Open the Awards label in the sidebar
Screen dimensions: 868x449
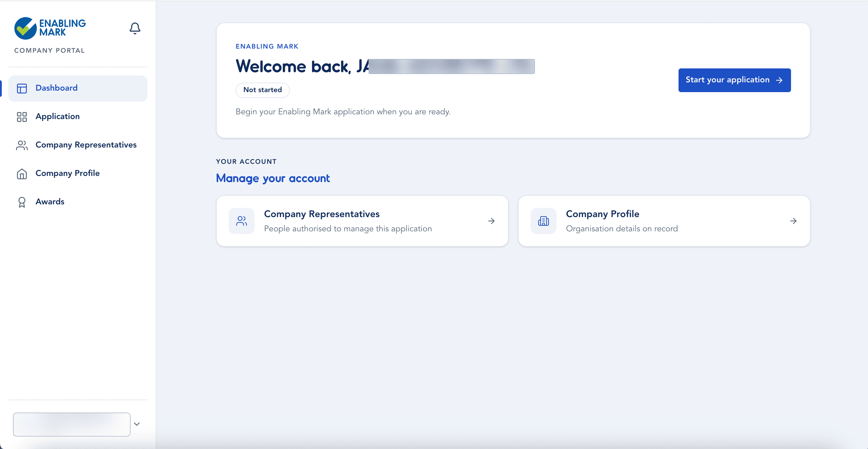[50, 202]
